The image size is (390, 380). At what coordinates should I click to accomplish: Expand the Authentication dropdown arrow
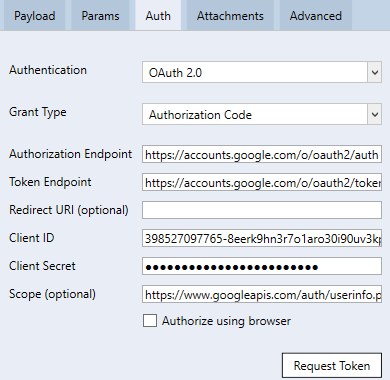click(x=375, y=72)
